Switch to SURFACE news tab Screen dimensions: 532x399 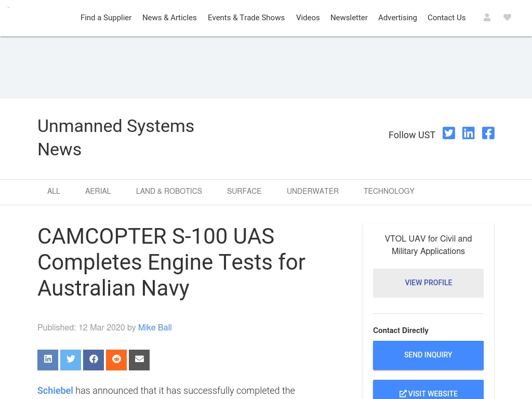pyautogui.click(x=244, y=191)
